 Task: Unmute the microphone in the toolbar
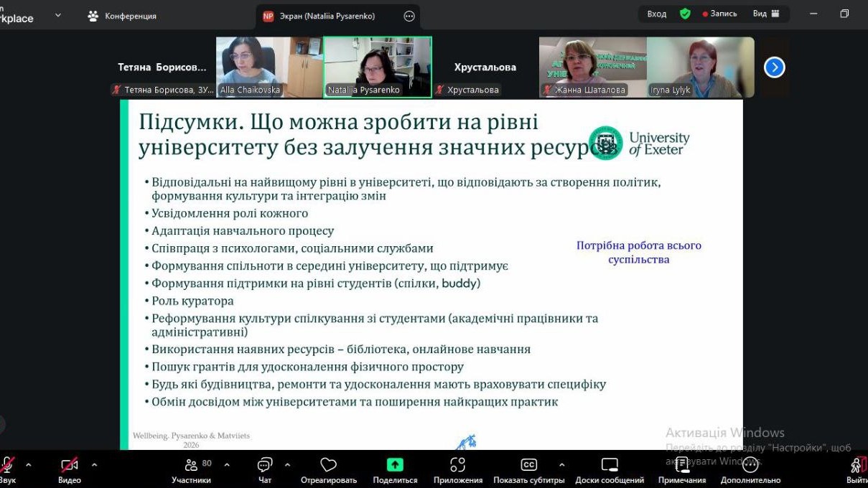coord(7,465)
